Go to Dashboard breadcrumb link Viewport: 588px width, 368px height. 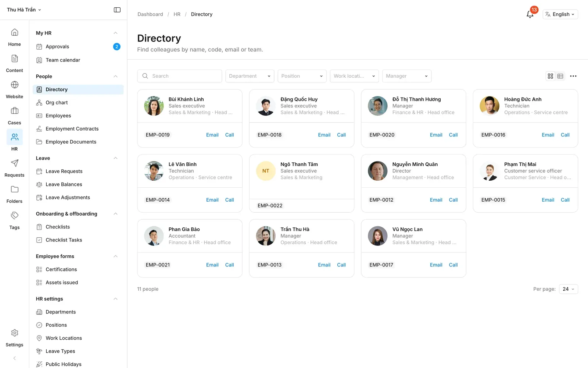pyautogui.click(x=150, y=14)
